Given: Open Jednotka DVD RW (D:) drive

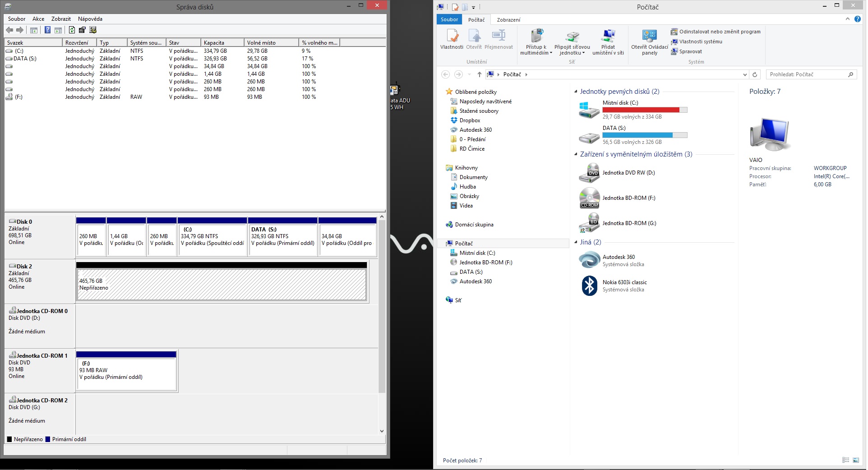Looking at the screenshot, I should (x=589, y=173).
